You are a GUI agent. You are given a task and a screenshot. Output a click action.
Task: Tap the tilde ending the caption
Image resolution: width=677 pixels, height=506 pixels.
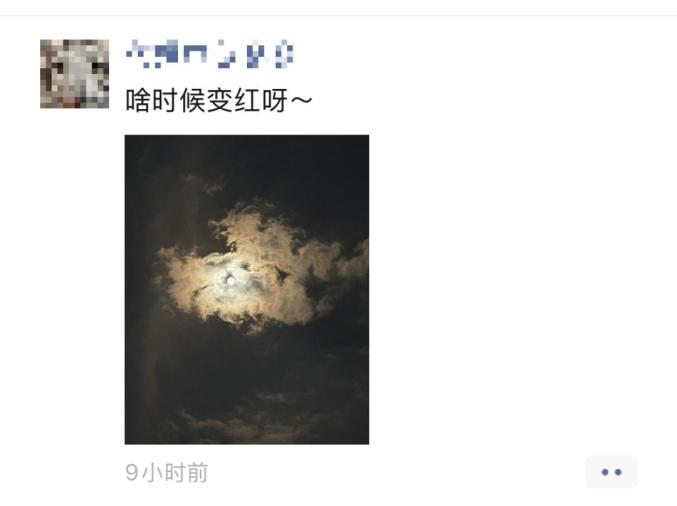301,100
